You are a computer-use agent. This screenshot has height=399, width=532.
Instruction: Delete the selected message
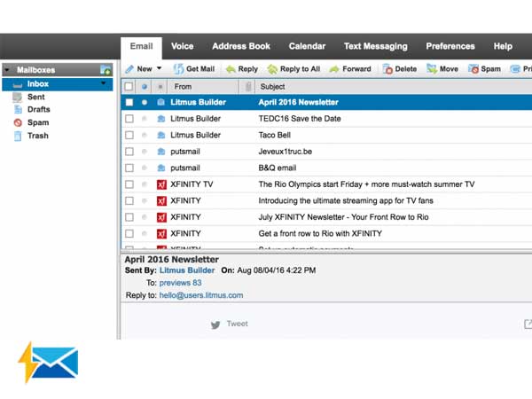(x=387, y=68)
